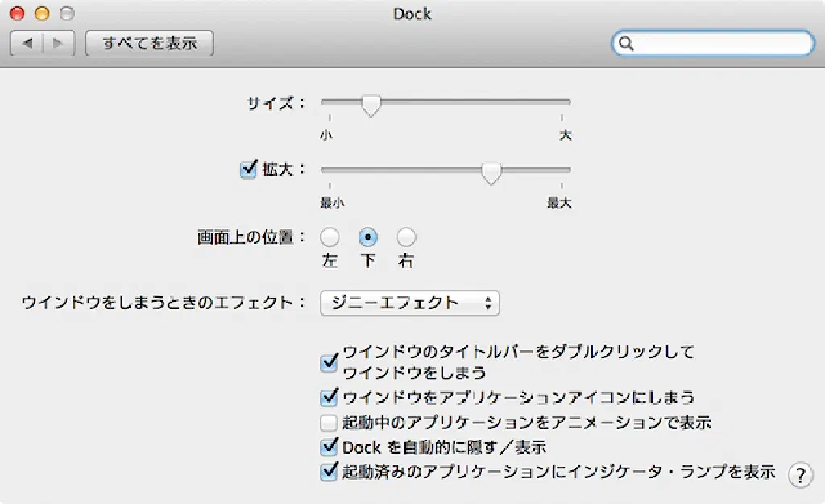The image size is (825, 504).
Task: Open the ジニーエフェクト dropdown menu
Action: pos(409,304)
